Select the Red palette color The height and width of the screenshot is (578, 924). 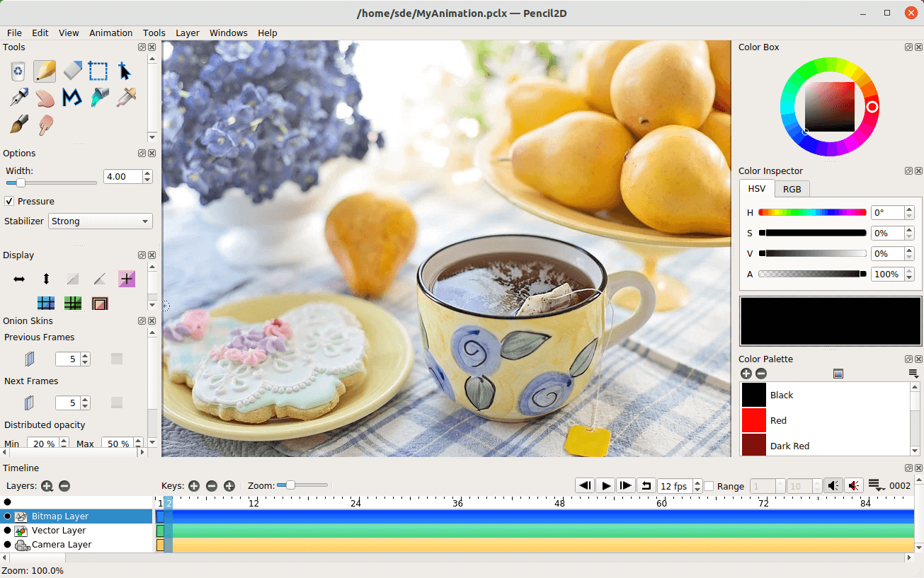778,420
